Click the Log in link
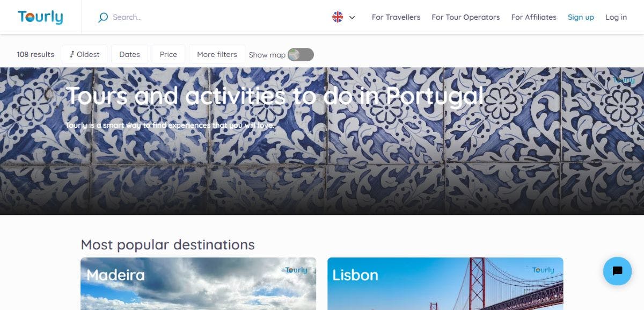644x310 pixels. pyautogui.click(x=616, y=17)
